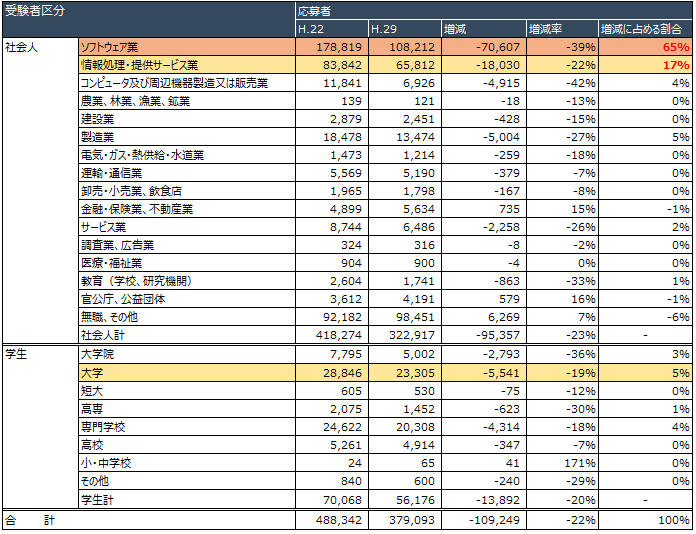The height and width of the screenshot is (534, 696).
Task: Click the total -109,249
Action: pos(494,520)
